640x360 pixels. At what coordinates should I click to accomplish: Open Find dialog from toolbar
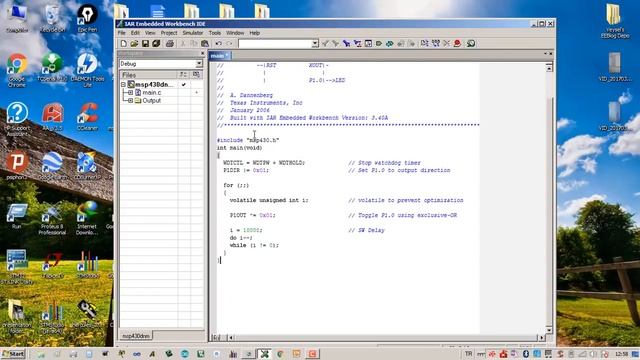click(346, 43)
